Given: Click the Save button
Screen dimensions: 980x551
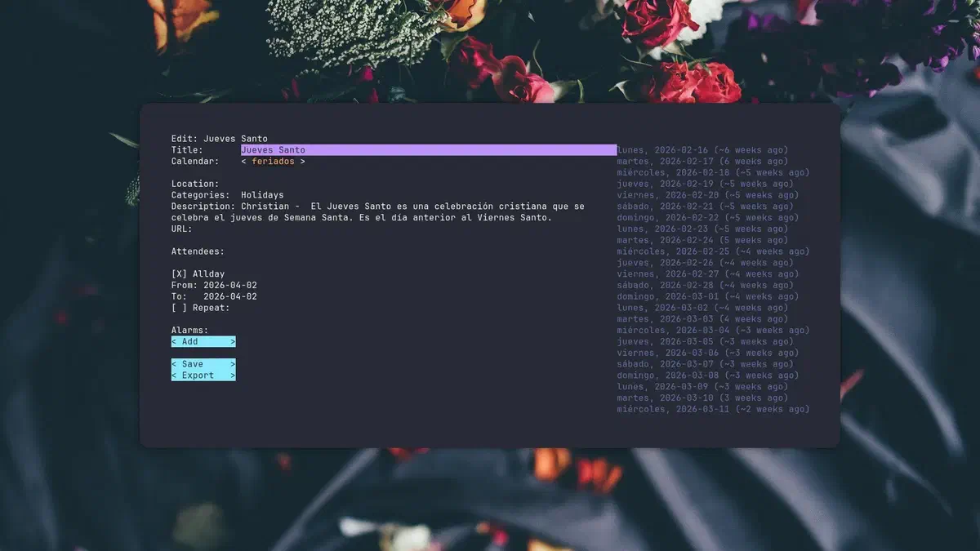Looking at the screenshot, I should [x=203, y=364].
